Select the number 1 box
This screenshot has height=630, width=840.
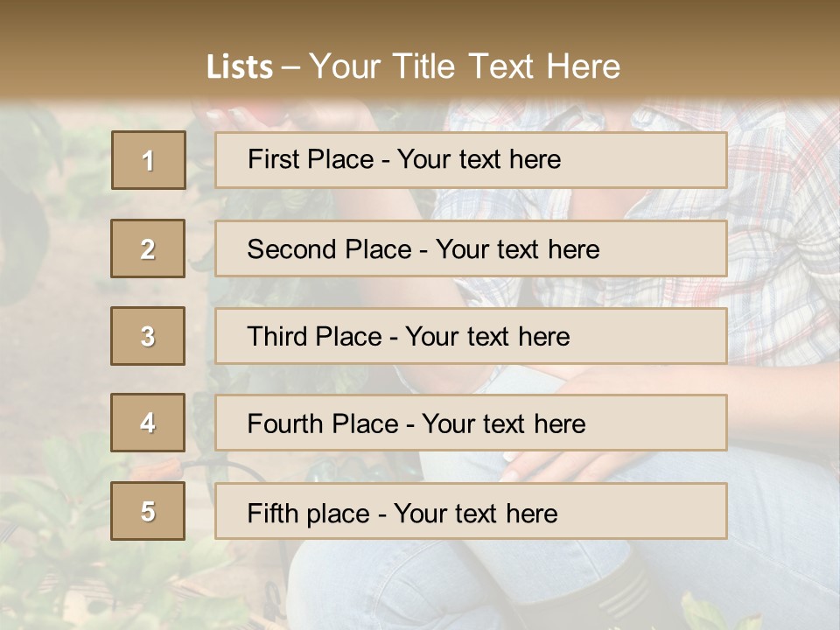click(149, 160)
